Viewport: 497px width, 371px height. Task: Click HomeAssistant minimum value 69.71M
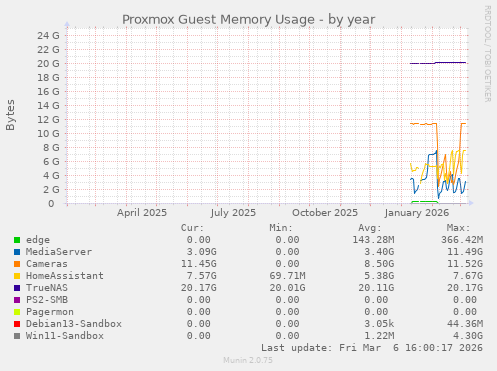[287, 276]
